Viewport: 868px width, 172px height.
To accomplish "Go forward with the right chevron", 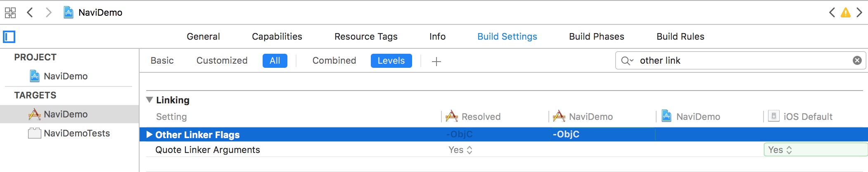I will coord(48,12).
